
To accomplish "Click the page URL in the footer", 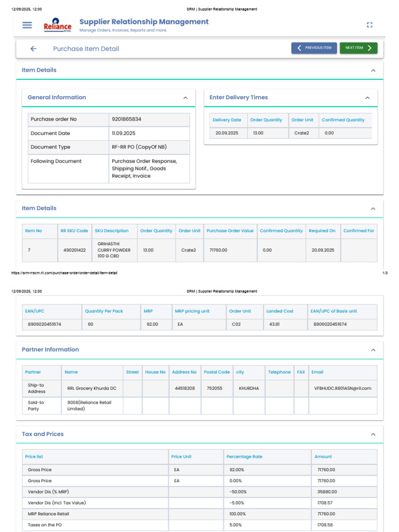I will click(x=64, y=273).
